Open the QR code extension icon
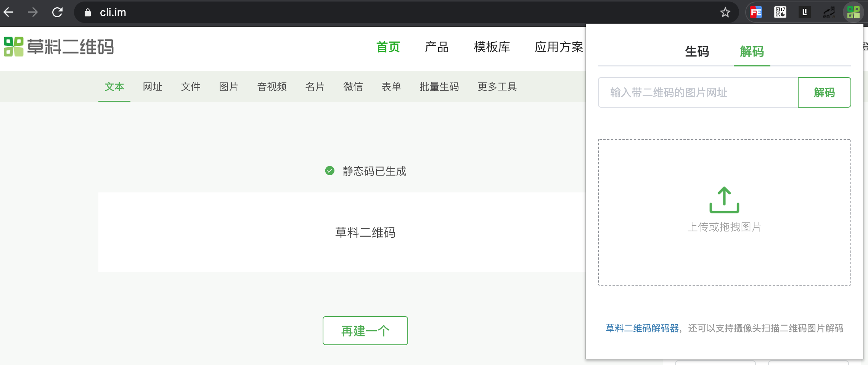Viewport: 868px width, 365px height. click(x=780, y=13)
